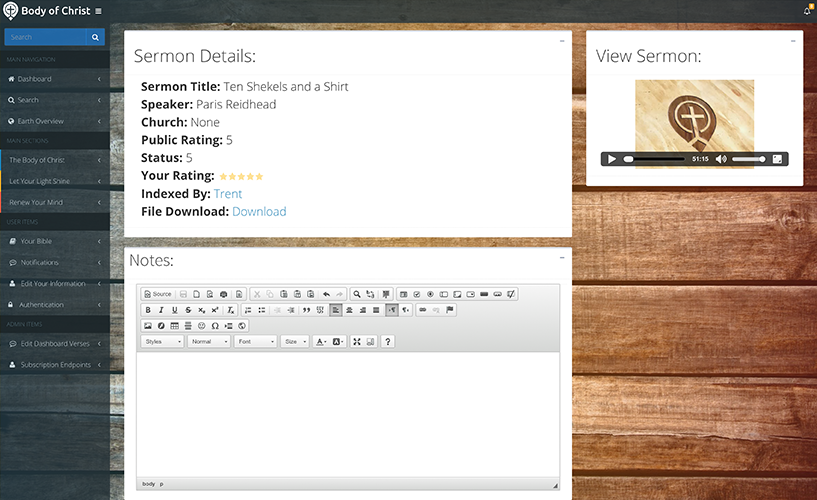Toggle Underline formatting

point(175,310)
